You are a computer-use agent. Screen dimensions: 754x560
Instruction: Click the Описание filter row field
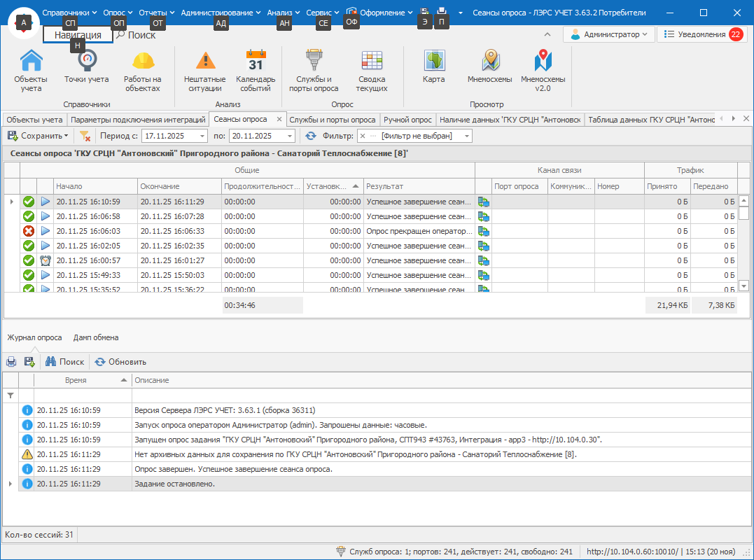pos(434,395)
